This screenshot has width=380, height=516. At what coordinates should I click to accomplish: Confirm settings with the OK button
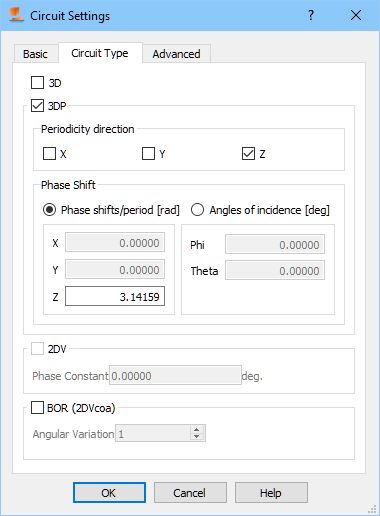[x=109, y=492]
